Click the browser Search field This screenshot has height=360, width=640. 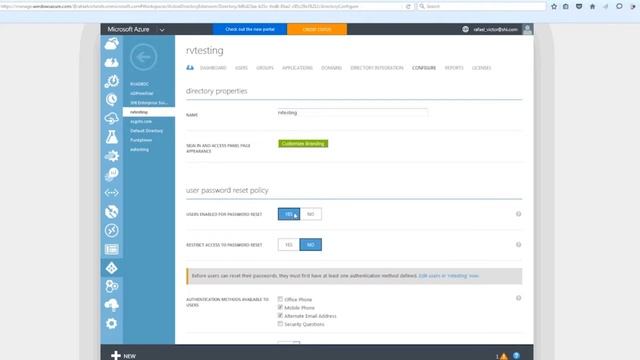482,7
